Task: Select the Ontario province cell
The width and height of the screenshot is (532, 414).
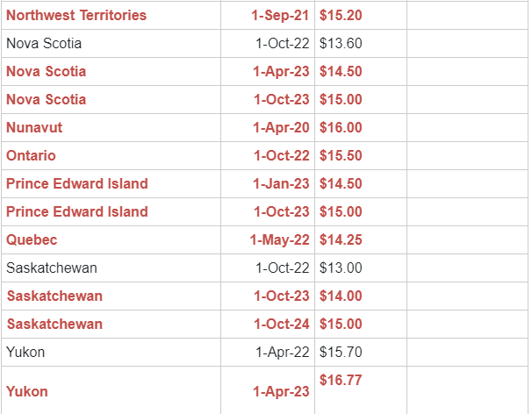Action: click(x=31, y=156)
